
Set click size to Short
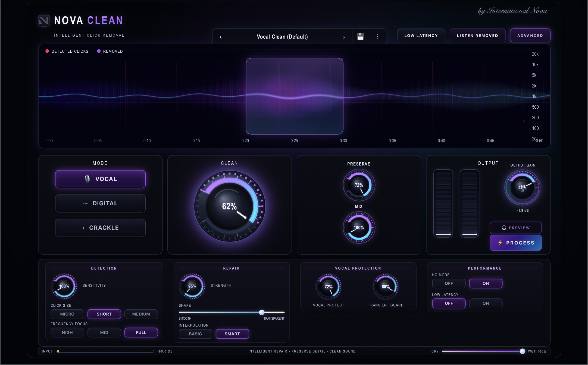tap(104, 314)
